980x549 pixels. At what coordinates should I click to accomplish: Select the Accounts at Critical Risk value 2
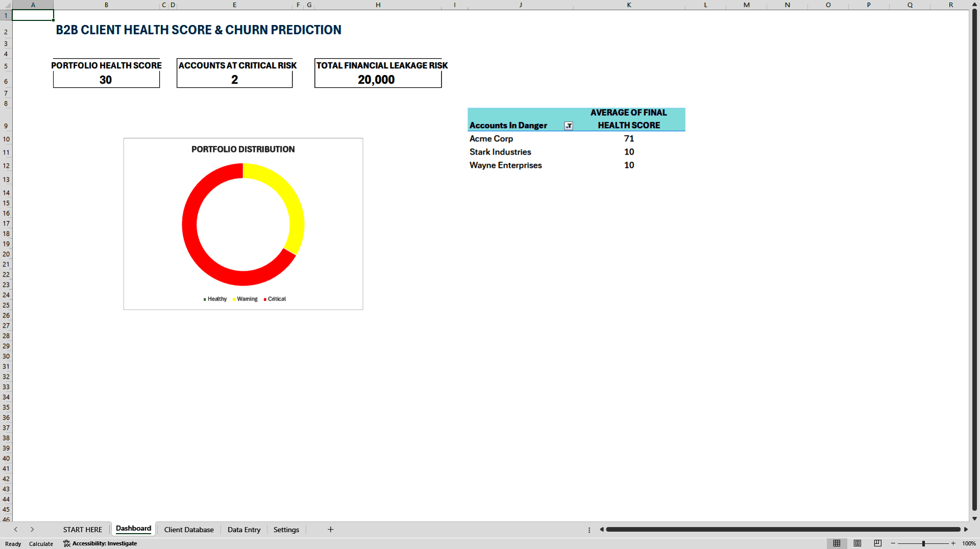tap(234, 80)
